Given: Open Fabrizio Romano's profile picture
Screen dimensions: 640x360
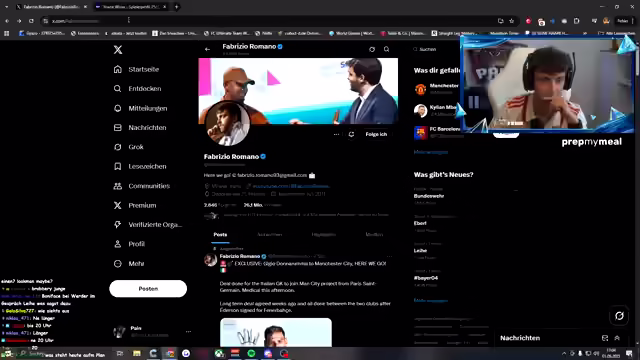Looking at the screenshot, I should click(x=227, y=123).
